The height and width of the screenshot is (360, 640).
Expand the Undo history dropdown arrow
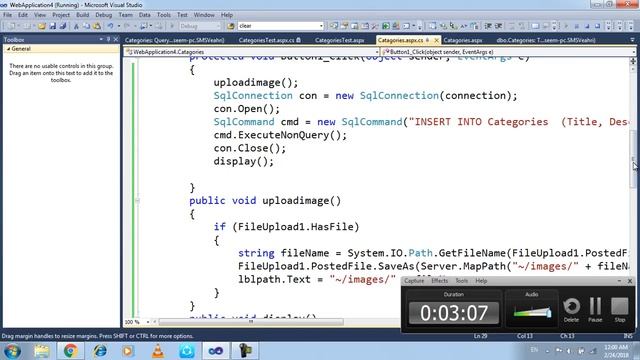click(x=118, y=26)
